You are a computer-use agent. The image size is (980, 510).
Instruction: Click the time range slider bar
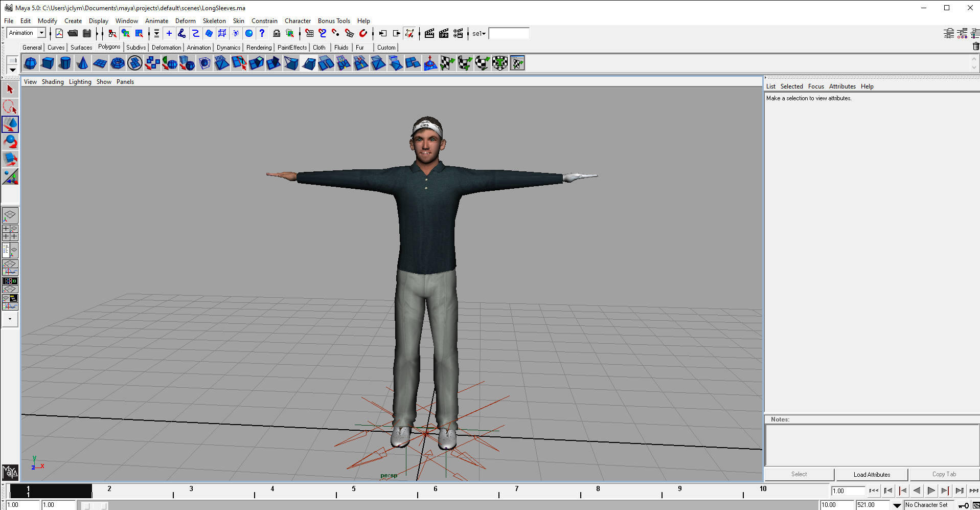95,505
